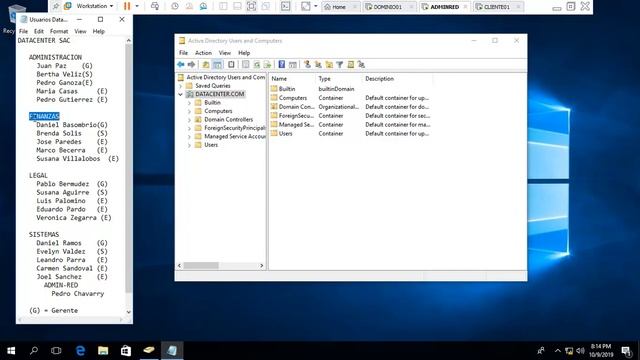Expand the Domain Controllers tree node
The image size is (640, 360).
point(189,120)
